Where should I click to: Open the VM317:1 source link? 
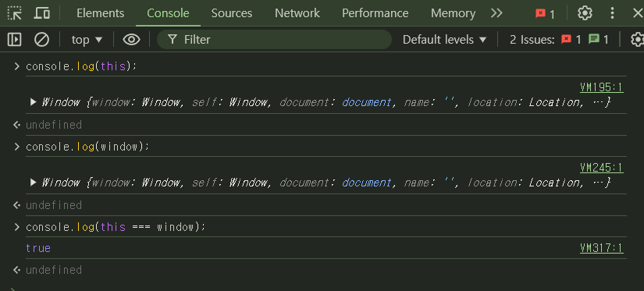[x=602, y=248]
